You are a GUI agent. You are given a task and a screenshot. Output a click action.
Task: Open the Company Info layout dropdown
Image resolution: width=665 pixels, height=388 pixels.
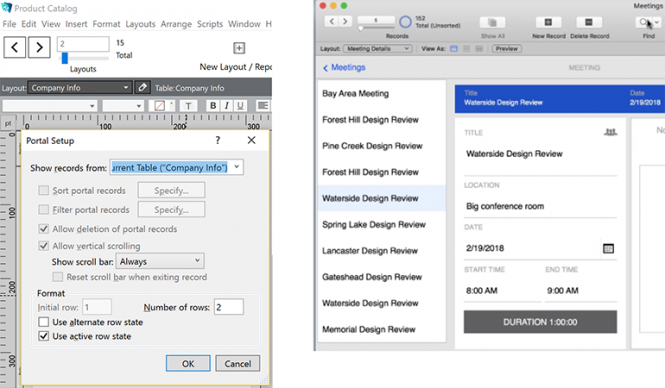tap(80, 88)
